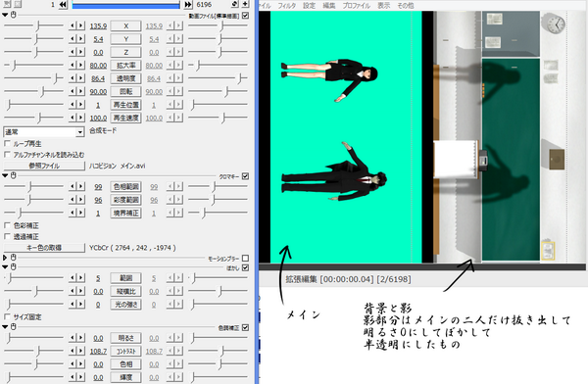Image resolution: width=588 pixels, height=384 pixels.
Task: Expand the モーションブラー section triangle
Action: [x=5, y=258]
